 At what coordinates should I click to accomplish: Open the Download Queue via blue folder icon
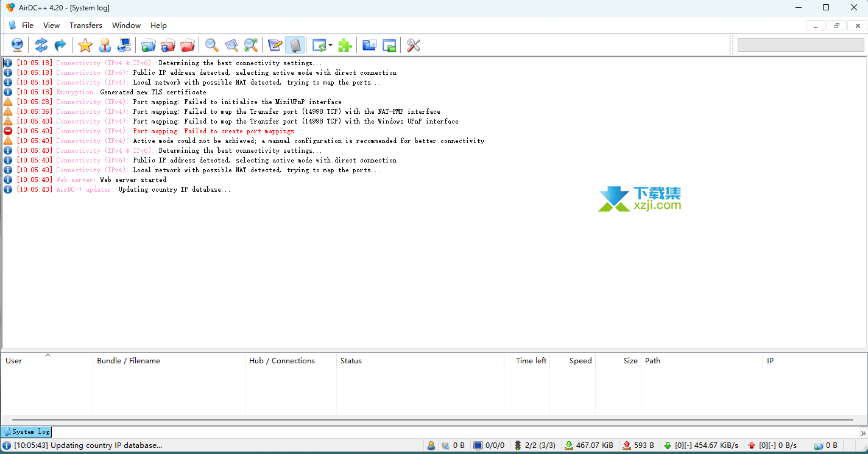(x=148, y=45)
